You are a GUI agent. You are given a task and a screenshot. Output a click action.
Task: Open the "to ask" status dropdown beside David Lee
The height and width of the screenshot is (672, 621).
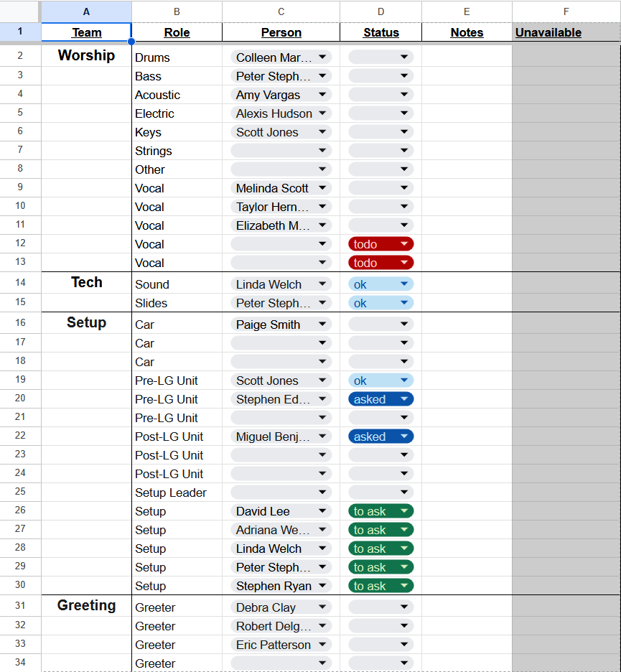coord(380,510)
